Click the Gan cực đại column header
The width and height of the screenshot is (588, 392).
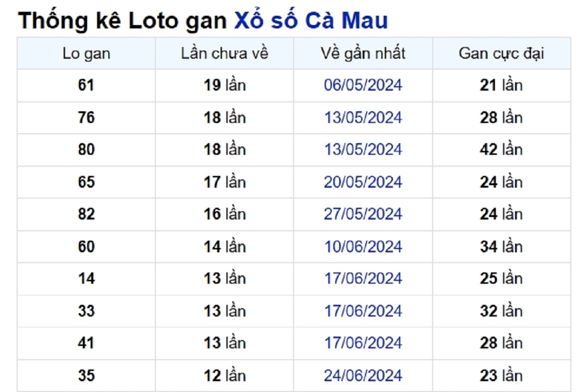(502, 53)
